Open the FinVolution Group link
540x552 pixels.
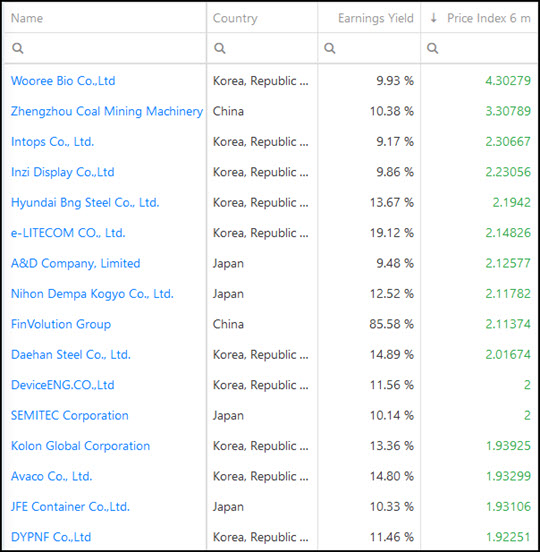point(61,324)
